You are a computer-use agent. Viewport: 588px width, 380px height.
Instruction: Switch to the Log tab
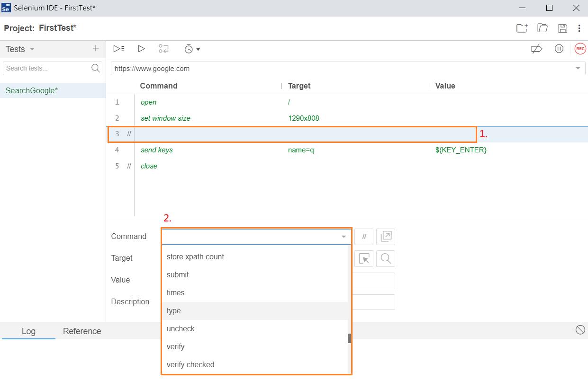click(x=28, y=331)
